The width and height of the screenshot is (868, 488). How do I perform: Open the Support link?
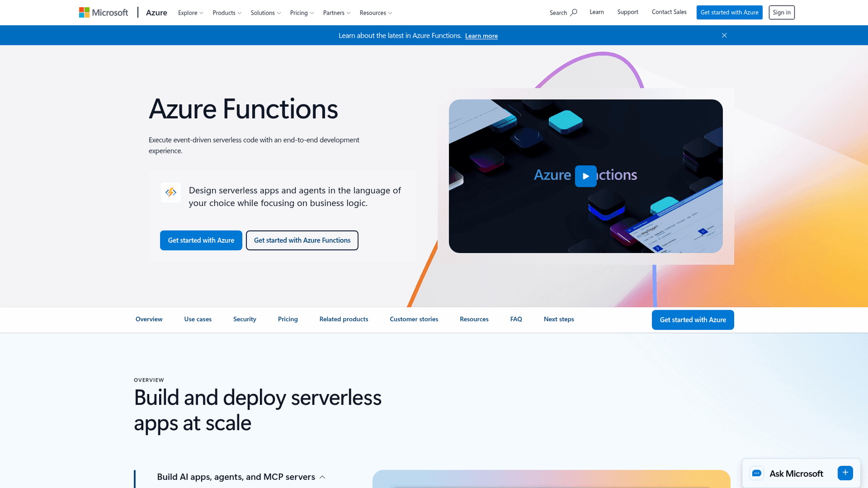628,12
